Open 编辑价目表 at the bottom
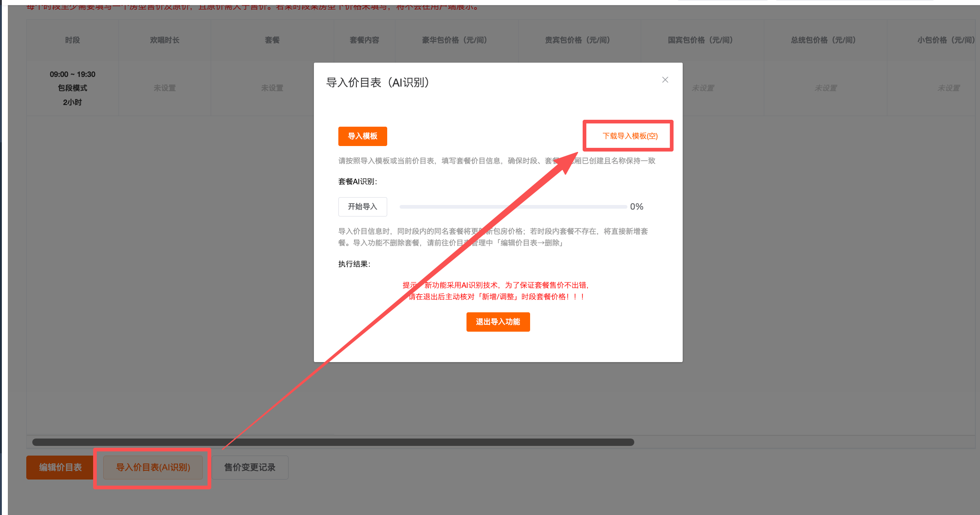The height and width of the screenshot is (515, 980). 60,468
